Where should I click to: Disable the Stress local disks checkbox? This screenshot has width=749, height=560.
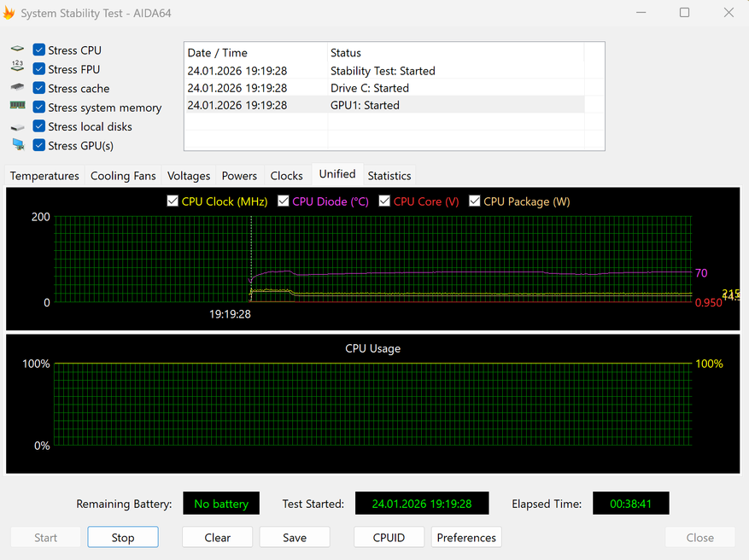coord(39,126)
